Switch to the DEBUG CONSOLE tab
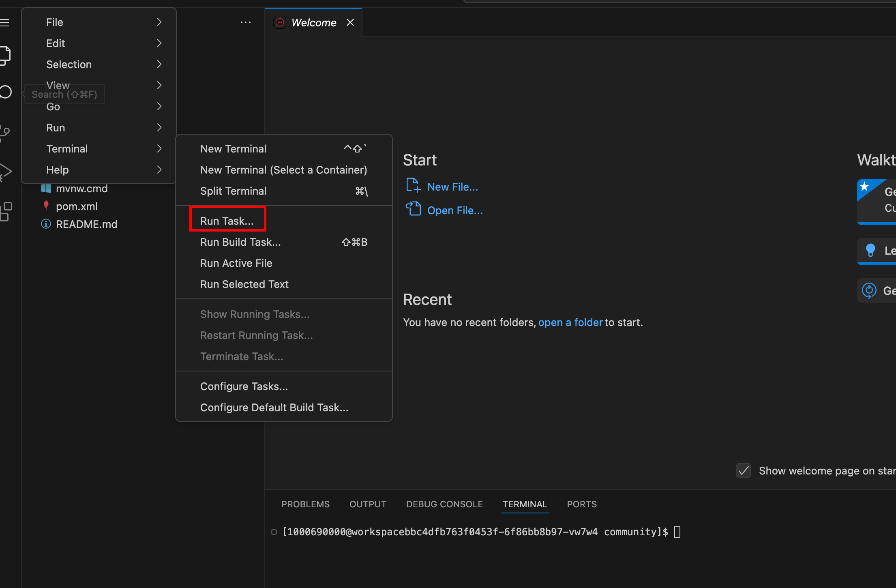The height and width of the screenshot is (588, 896). click(444, 504)
